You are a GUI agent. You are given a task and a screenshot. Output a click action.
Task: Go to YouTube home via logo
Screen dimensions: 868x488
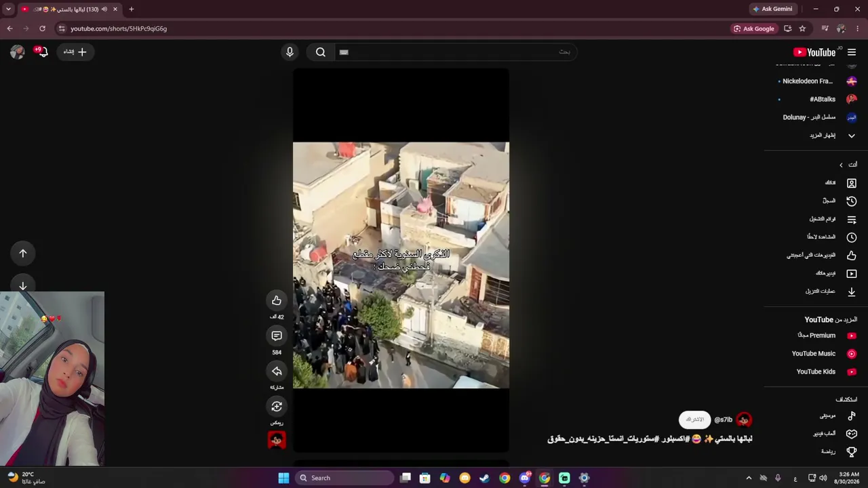point(814,52)
